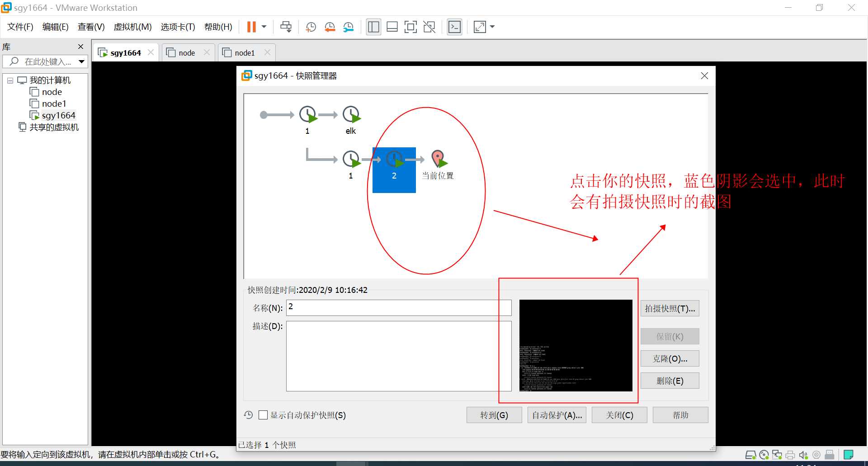The image size is (868, 466).
Task: Toggle Unity mode icon in toolbar
Action: [x=429, y=27]
